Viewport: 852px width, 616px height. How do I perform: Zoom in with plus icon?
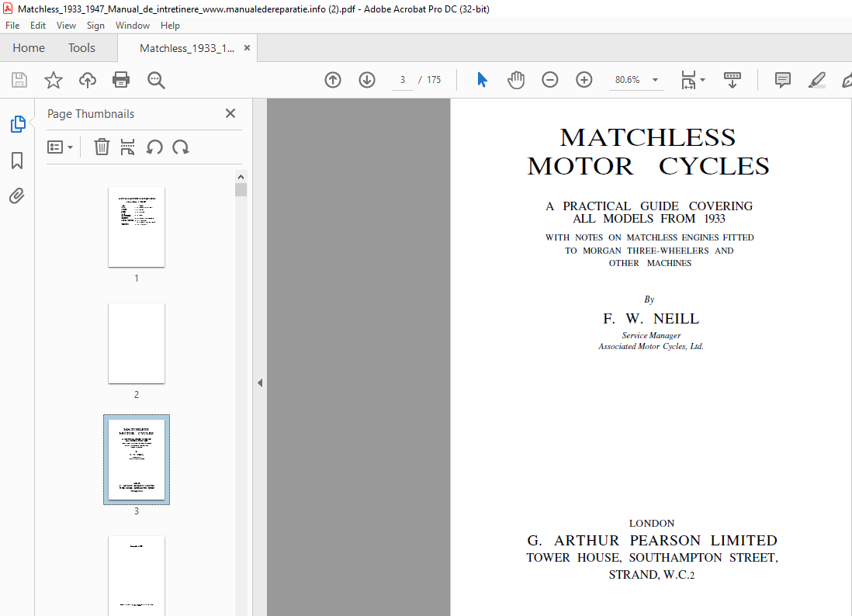(x=584, y=80)
